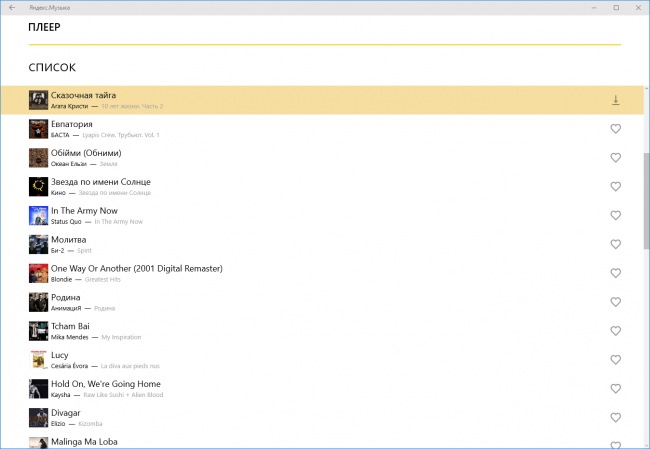The image size is (650, 449).
Task: Play track titled Молитва
Action: point(68,239)
